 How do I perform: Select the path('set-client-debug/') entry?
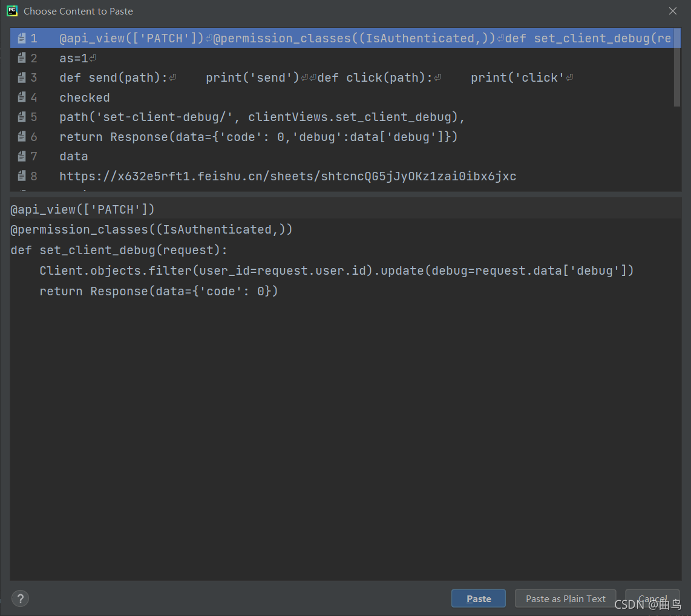click(342, 117)
